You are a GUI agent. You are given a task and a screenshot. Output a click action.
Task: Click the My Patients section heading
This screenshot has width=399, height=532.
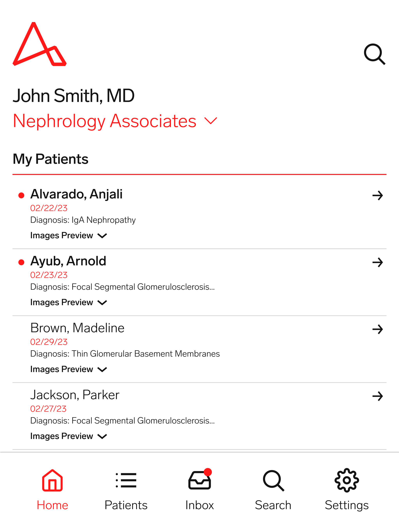click(x=50, y=159)
